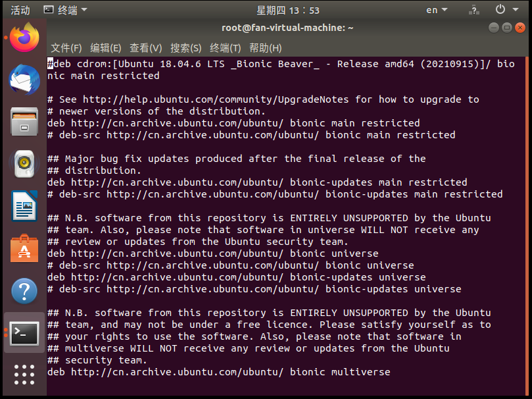Open the 文件(F) menu
This screenshot has height=399, width=532.
66,48
